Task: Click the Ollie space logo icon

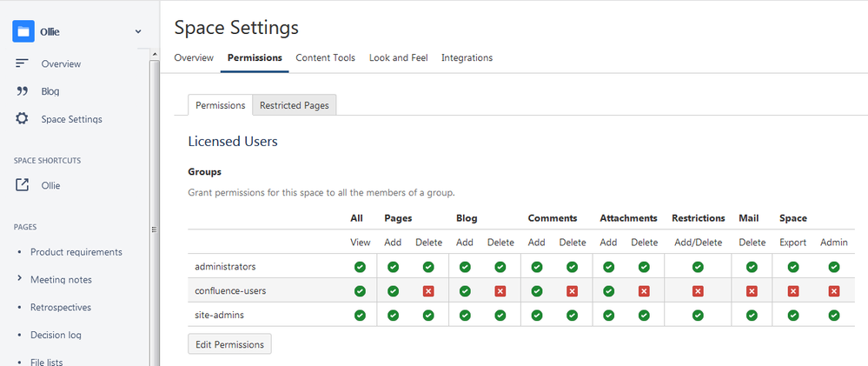Action: click(x=23, y=31)
